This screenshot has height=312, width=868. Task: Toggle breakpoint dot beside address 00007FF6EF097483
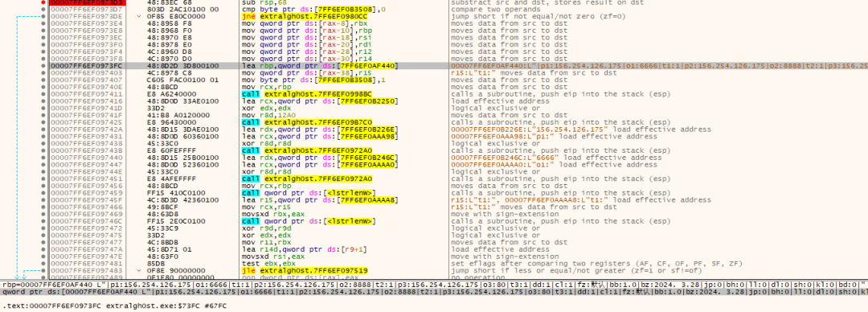(x=43, y=270)
